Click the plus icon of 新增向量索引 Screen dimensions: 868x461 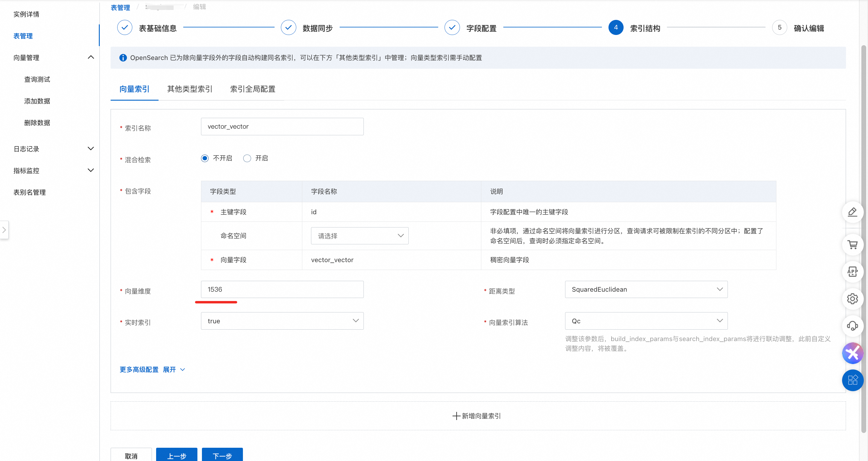(456, 416)
